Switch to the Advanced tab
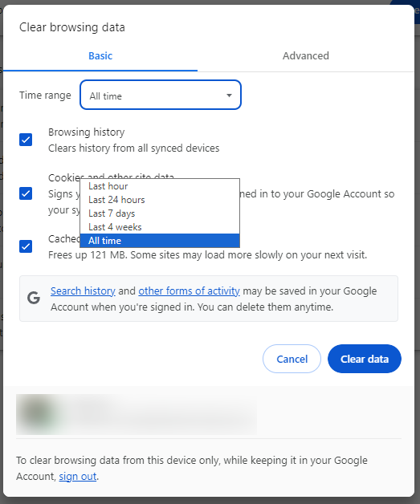The image size is (420, 504). coord(305,56)
